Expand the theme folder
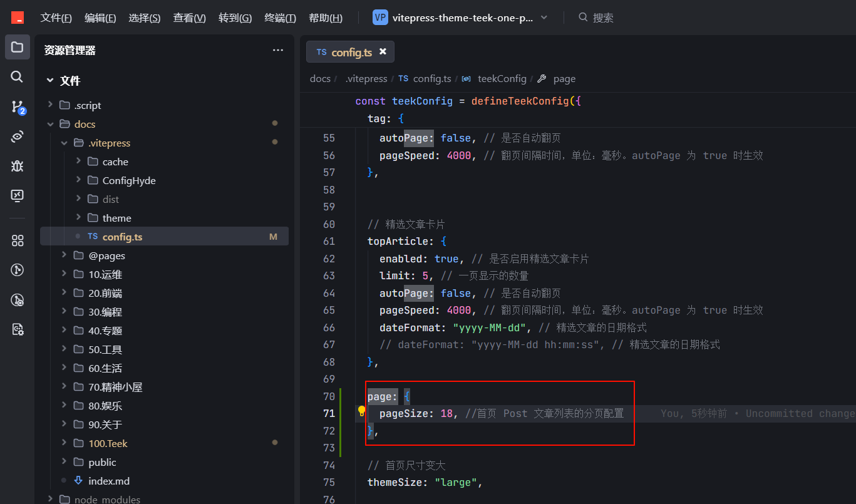 (164, 218)
